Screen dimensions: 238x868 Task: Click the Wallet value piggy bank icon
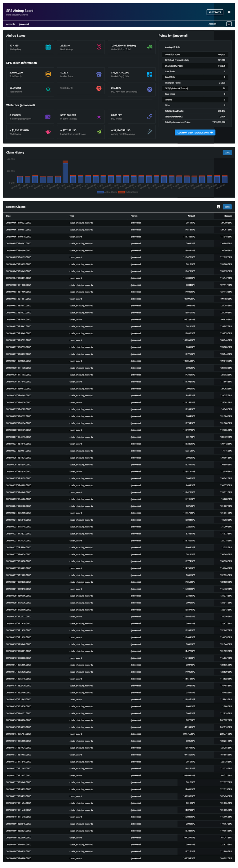48,132
